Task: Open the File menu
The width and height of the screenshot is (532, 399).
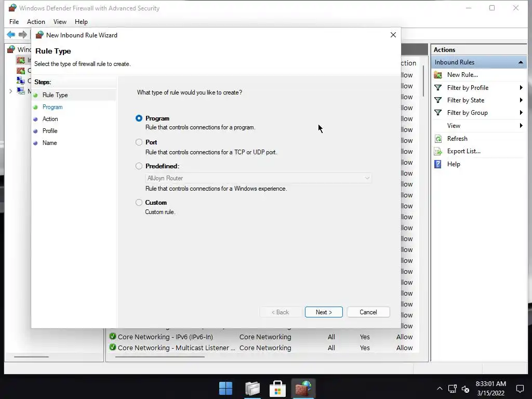Action: 14,22
